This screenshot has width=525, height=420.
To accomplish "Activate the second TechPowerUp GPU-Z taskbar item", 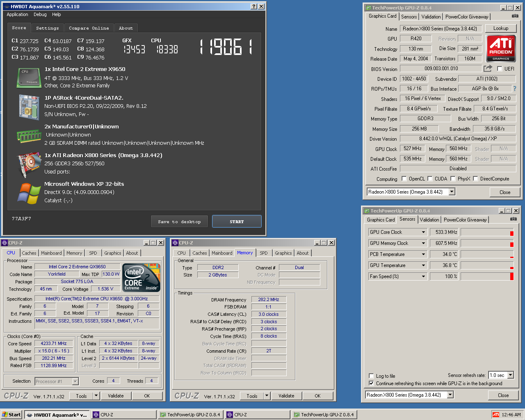I will pos(324,415).
